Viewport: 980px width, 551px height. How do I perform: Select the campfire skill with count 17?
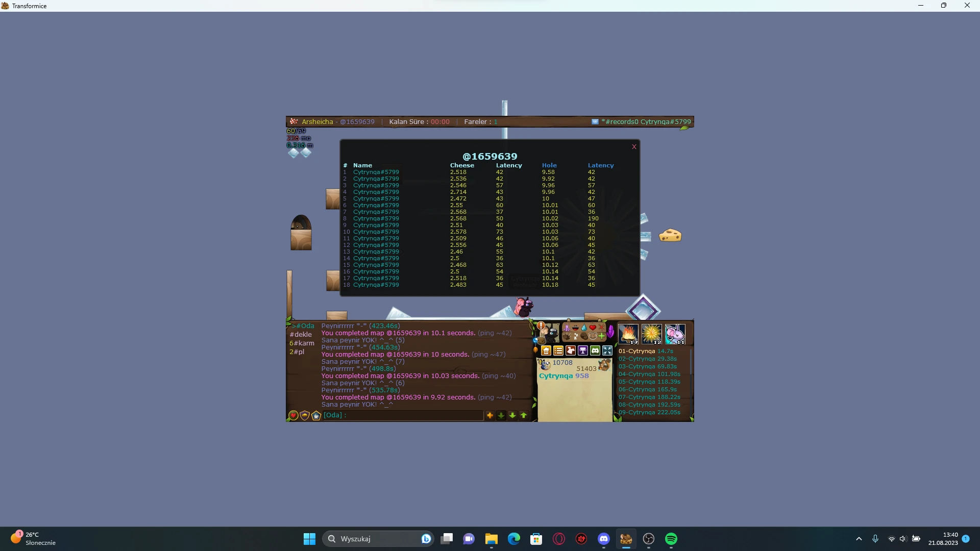coord(628,334)
